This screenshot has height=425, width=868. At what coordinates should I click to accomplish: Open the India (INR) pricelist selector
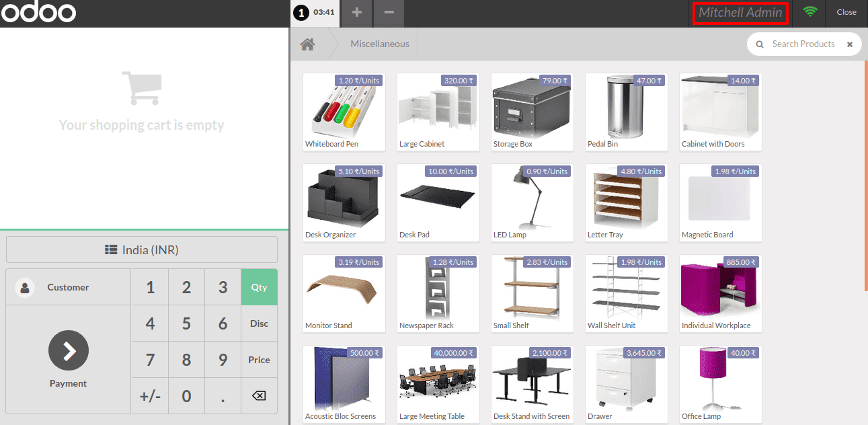click(x=142, y=249)
